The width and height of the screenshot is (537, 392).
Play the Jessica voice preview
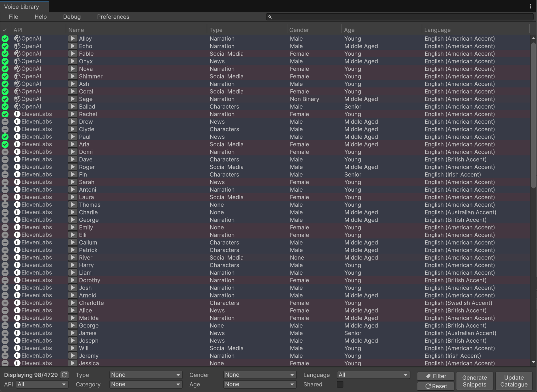(x=72, y=363)
